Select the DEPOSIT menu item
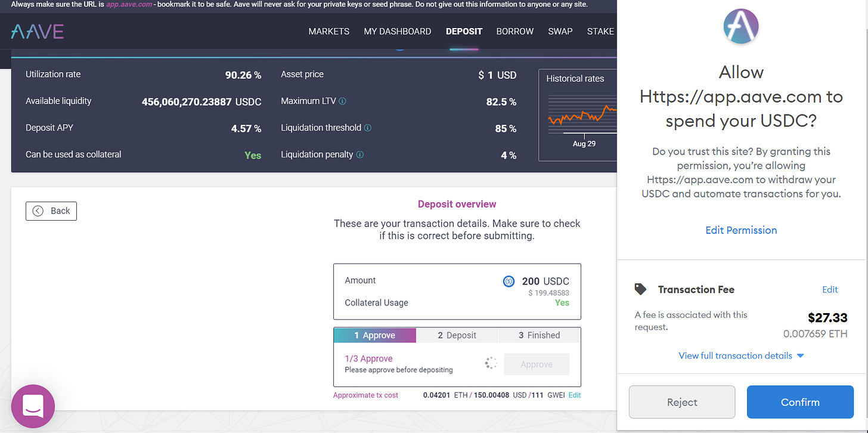 tap(464, 32)
